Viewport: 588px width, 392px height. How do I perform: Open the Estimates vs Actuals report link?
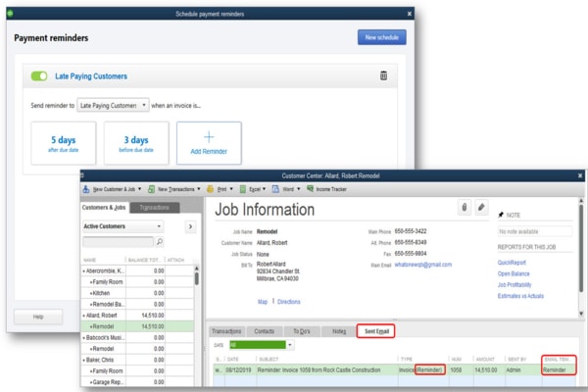tap(520, 296)
